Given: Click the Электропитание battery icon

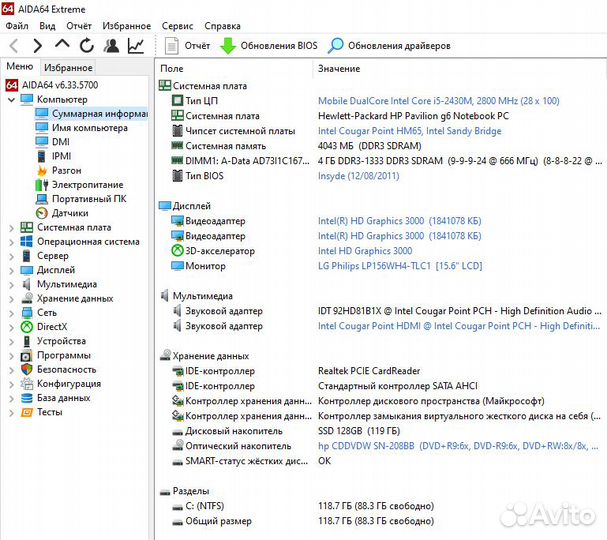Looking at the screenshot, I should click(x=42, y=185).
